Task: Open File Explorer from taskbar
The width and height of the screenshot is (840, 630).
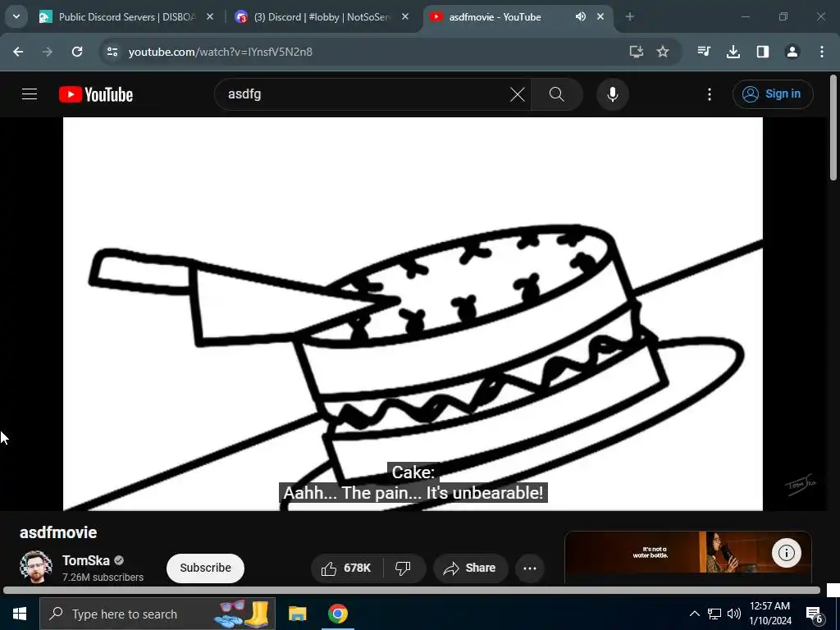Action: 297,614
